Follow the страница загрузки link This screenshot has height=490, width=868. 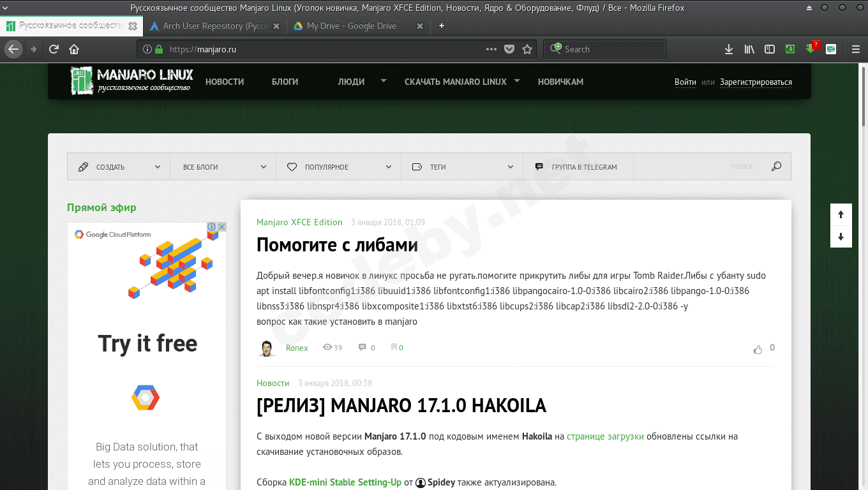(x=604, y=436)
